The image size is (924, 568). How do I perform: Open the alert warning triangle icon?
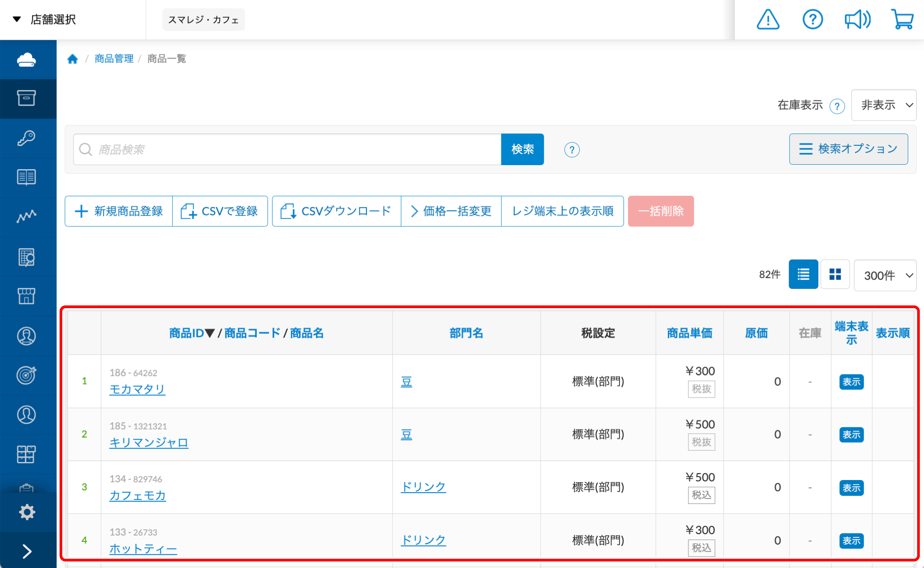pos(768,19)
